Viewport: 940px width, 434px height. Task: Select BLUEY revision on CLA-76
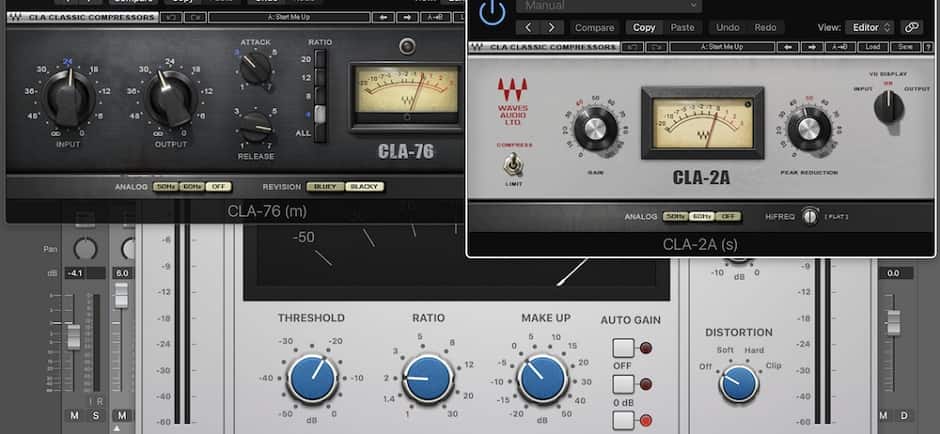[326, 187]
